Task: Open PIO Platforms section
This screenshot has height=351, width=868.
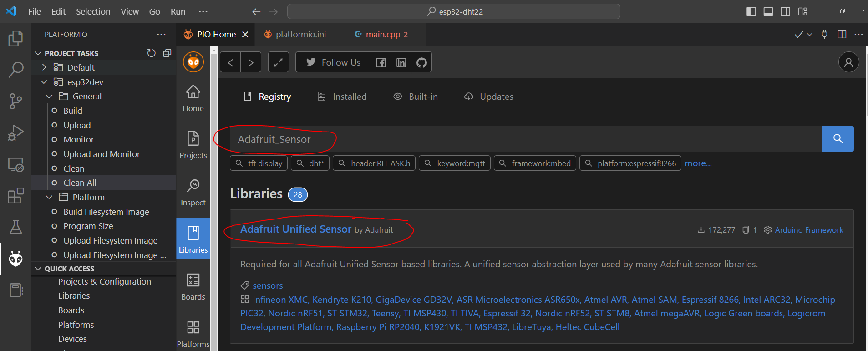Action: coord(193,334)
